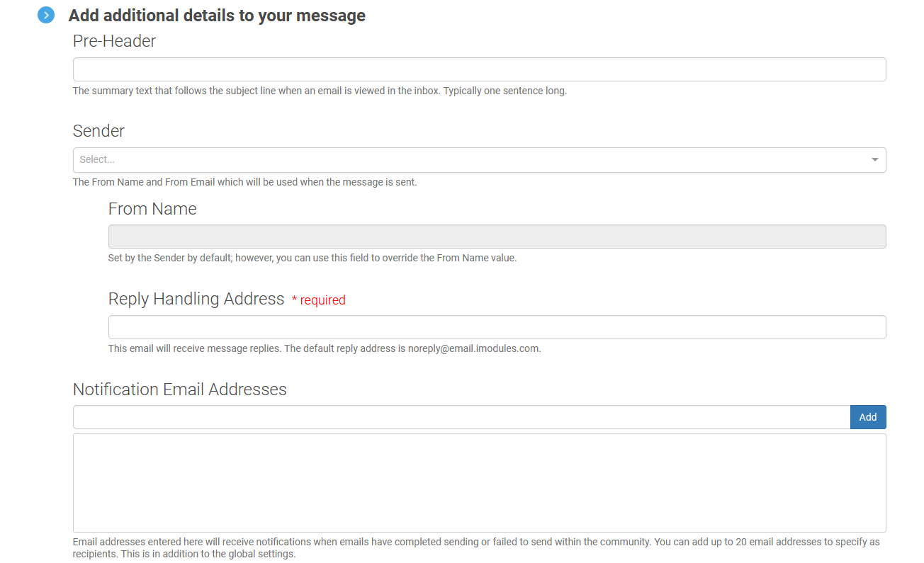
Task: Click the Reply Handling Address heading
Action: (196, 298)
